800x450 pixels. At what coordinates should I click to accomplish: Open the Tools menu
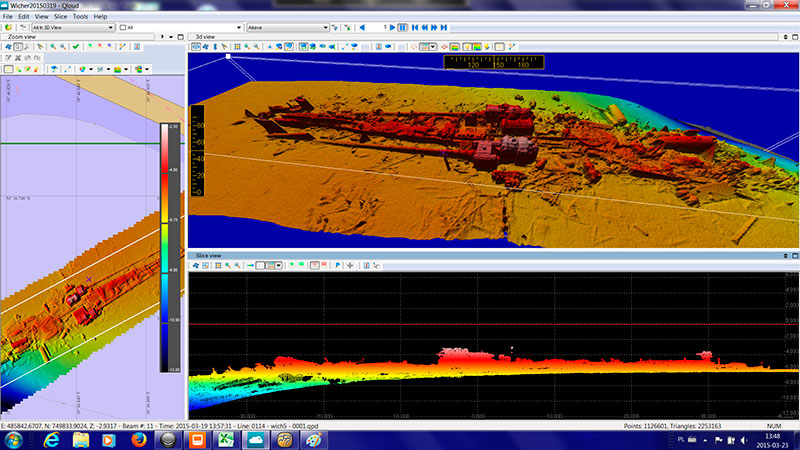80,17
